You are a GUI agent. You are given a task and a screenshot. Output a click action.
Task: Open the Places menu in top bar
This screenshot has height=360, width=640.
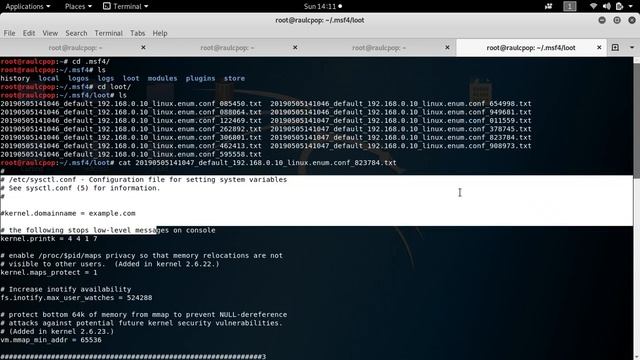78,6
